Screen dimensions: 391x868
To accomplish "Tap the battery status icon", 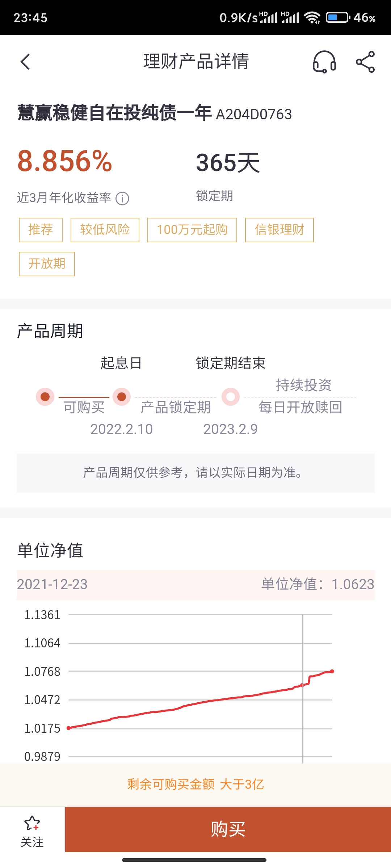I will [x=337, y=17].
